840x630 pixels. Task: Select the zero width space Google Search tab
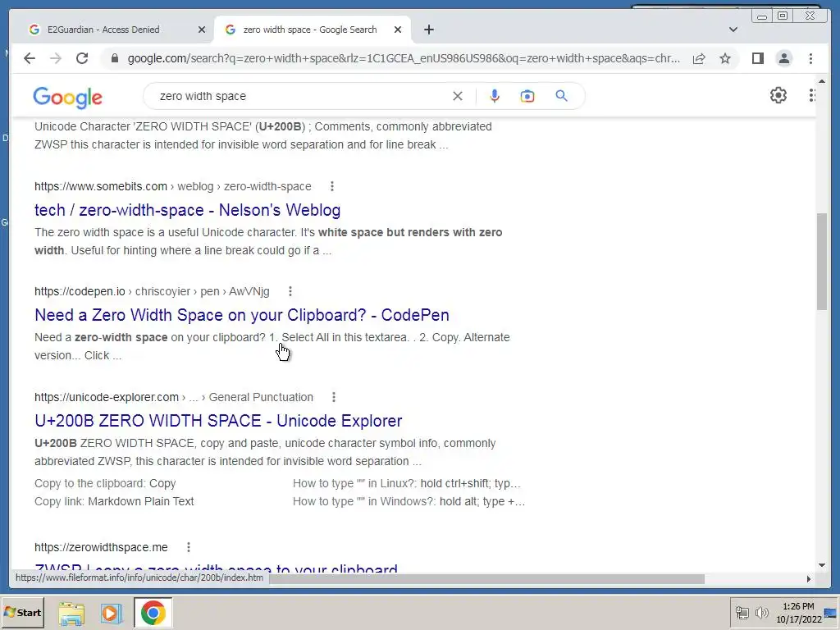pyautogui.click(x=310, y=30)
